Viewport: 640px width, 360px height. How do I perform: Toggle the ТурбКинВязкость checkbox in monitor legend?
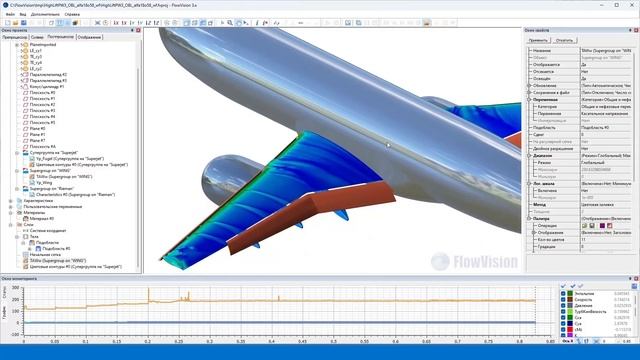coord(563,311)
